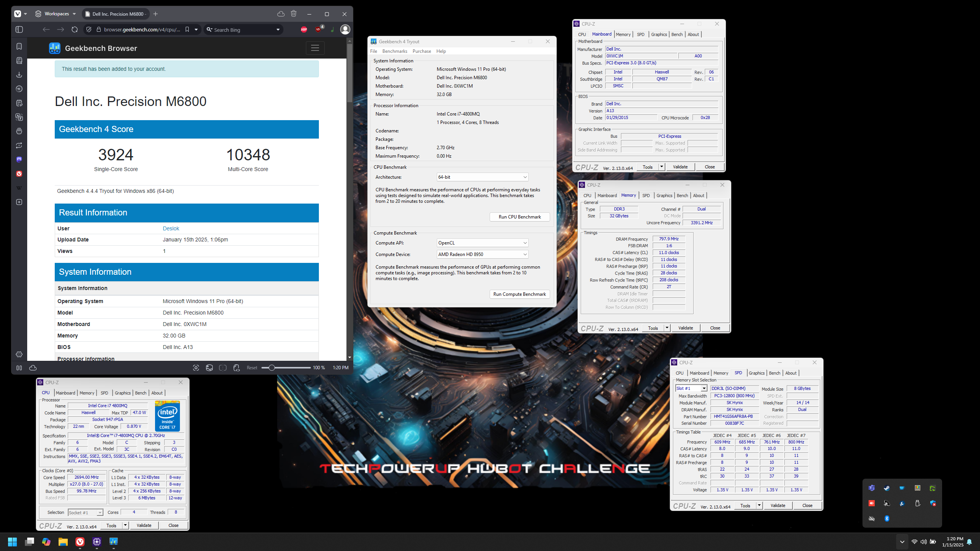This screenshot has height=551, width=980.
Task: Switch to Bench tab in Memory CPU-Z window
Action: (x=682, y=196)
